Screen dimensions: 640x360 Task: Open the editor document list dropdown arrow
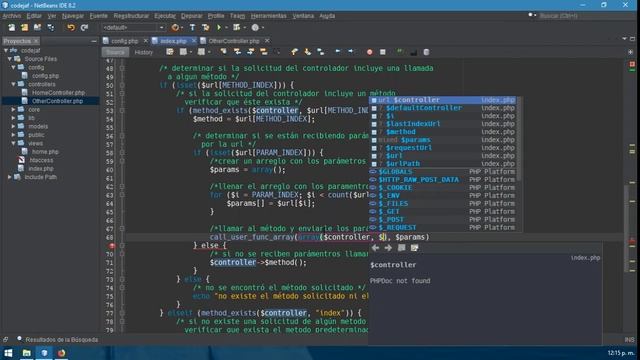pos(624,39)
